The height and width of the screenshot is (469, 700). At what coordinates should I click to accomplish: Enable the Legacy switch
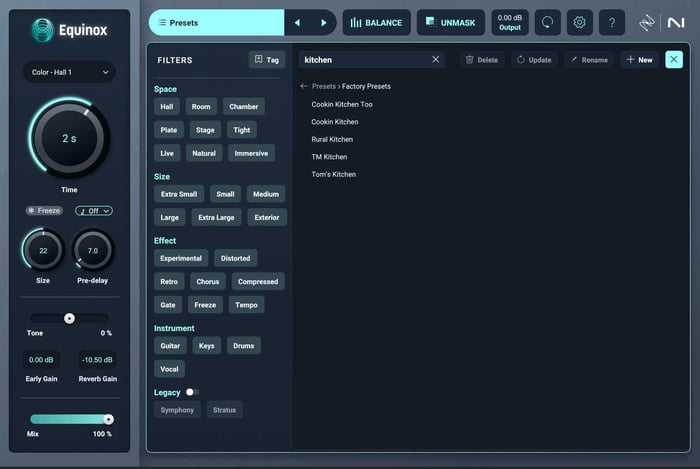(x=192, y=392)
